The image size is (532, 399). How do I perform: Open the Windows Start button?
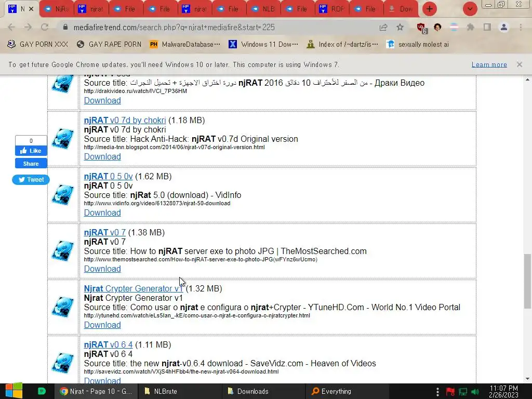[14, 391]
